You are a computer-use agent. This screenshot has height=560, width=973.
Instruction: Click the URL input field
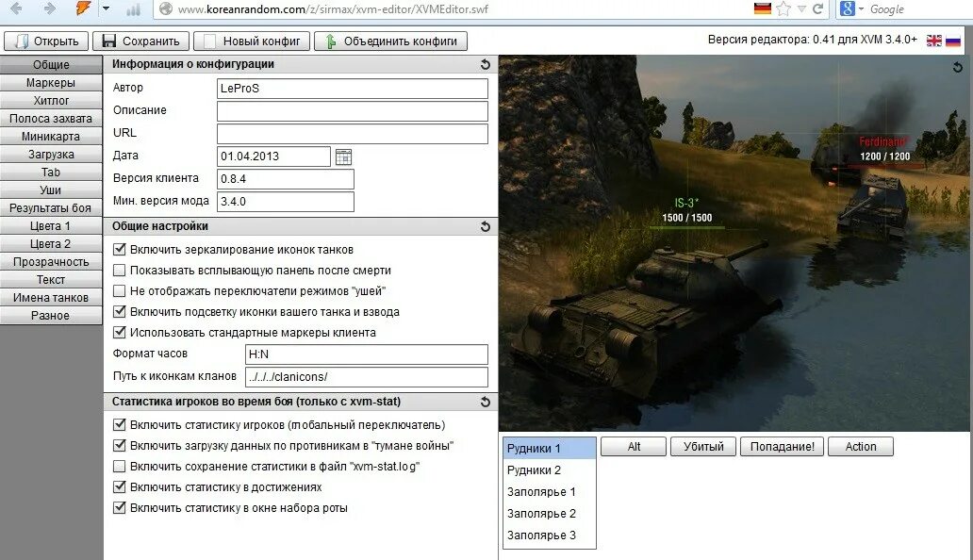[353, 134]
